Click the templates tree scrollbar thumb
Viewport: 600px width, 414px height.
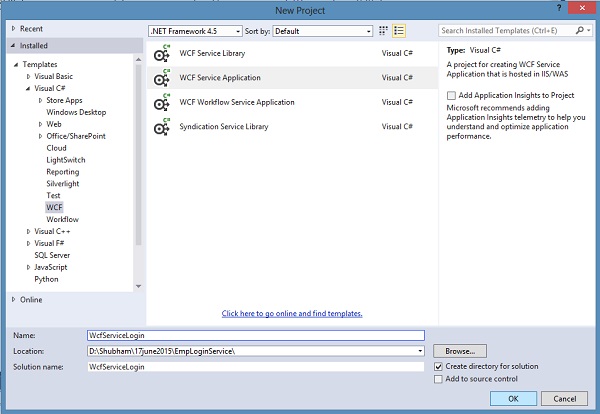click(139, 155)
